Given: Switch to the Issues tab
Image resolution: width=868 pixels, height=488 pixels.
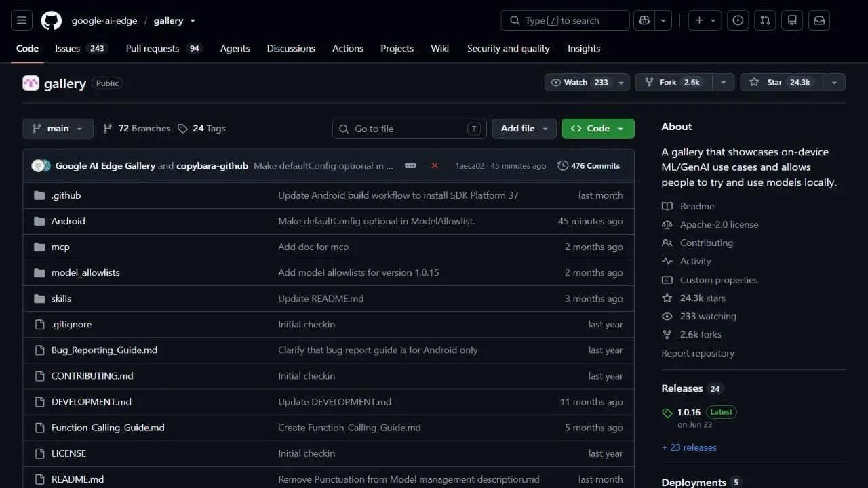Looking at the screenshot, I should tap(81, 49).
